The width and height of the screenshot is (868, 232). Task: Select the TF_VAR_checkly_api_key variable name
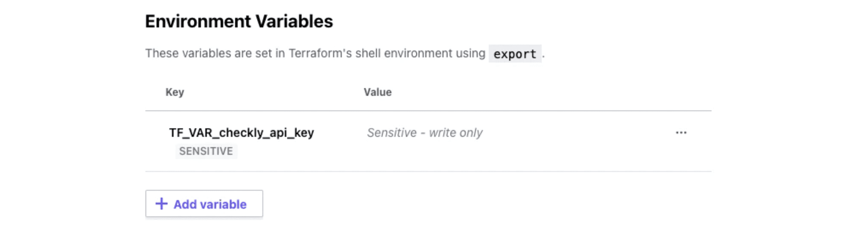pyautogui.click(x=241, y=133)
